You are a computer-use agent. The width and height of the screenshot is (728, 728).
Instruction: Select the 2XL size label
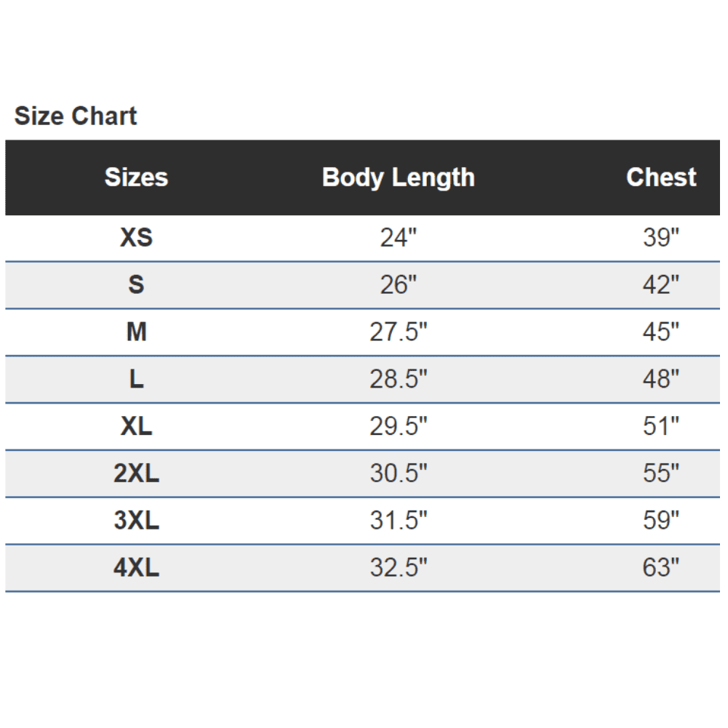point(136,473)
